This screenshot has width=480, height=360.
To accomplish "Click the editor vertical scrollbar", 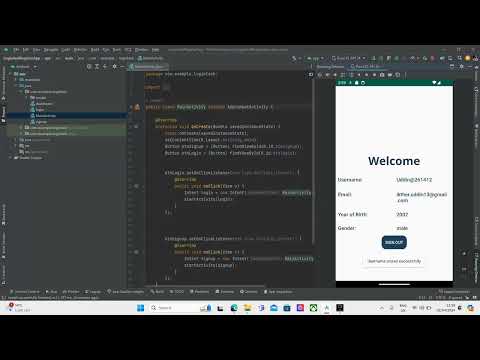I will 314,160.
